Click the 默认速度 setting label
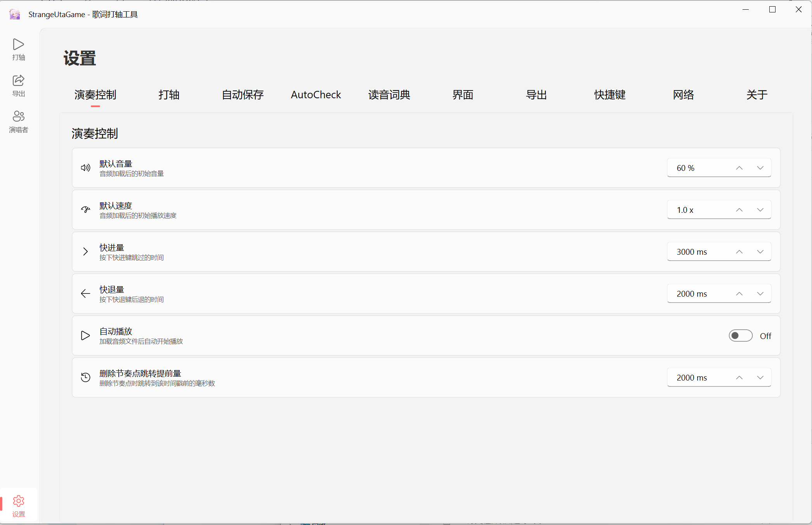 coord(116,206)
